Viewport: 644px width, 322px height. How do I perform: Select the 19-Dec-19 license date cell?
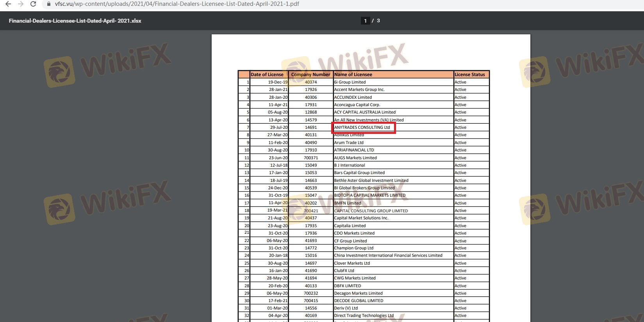[x=277, y=82]
